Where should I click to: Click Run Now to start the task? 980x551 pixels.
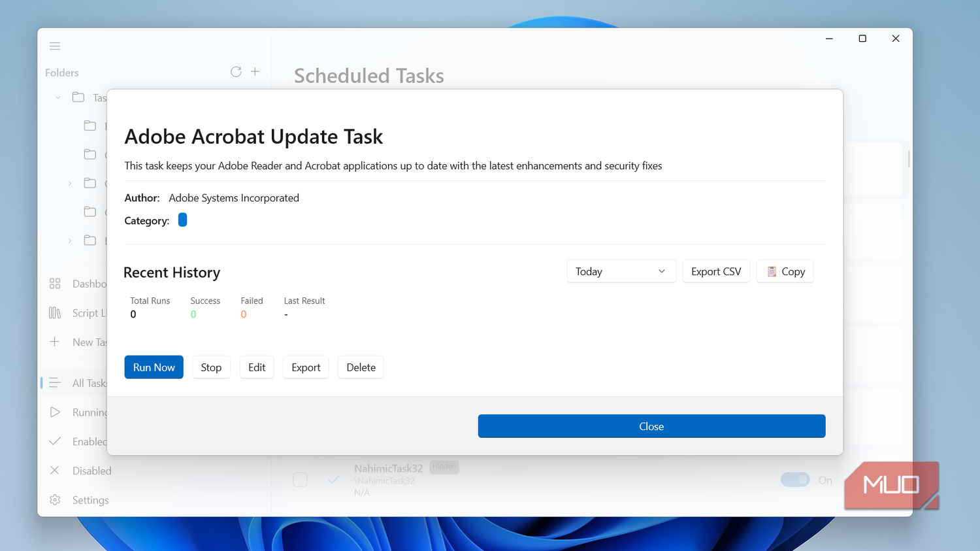click(154, 367)
